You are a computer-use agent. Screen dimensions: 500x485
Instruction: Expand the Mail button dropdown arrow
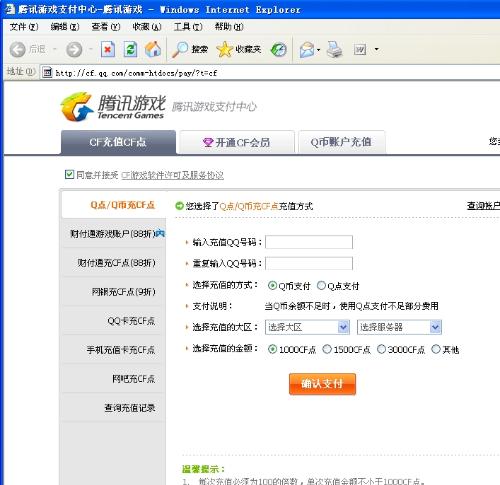pyautogui.click(x=319, y=50)
